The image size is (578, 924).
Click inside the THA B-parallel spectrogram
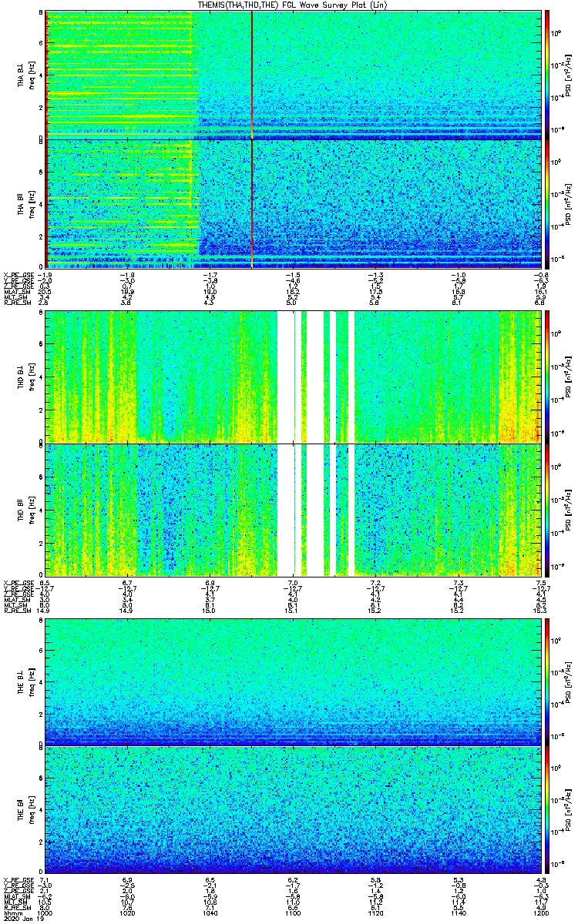pos(293,203)
